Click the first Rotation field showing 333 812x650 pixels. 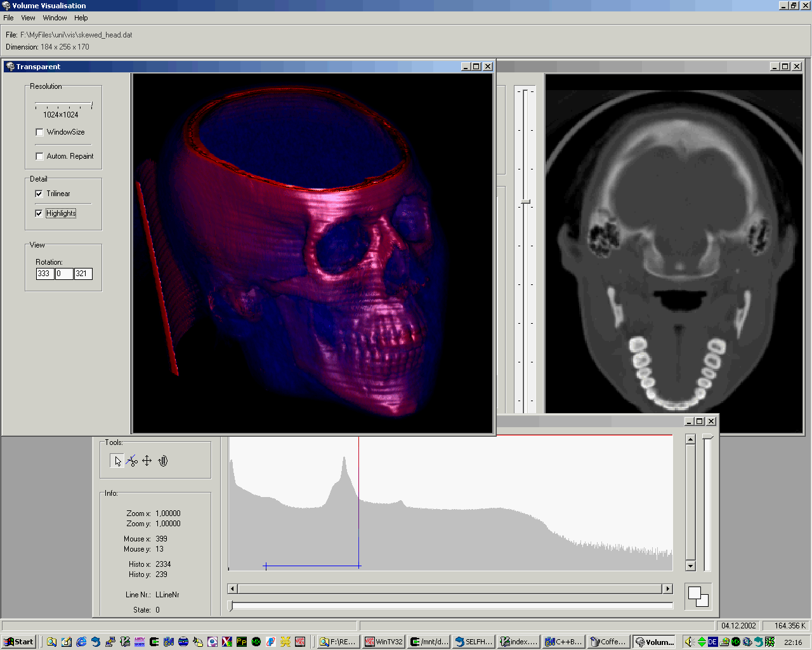pyautogui.click(x=44, y=274)
